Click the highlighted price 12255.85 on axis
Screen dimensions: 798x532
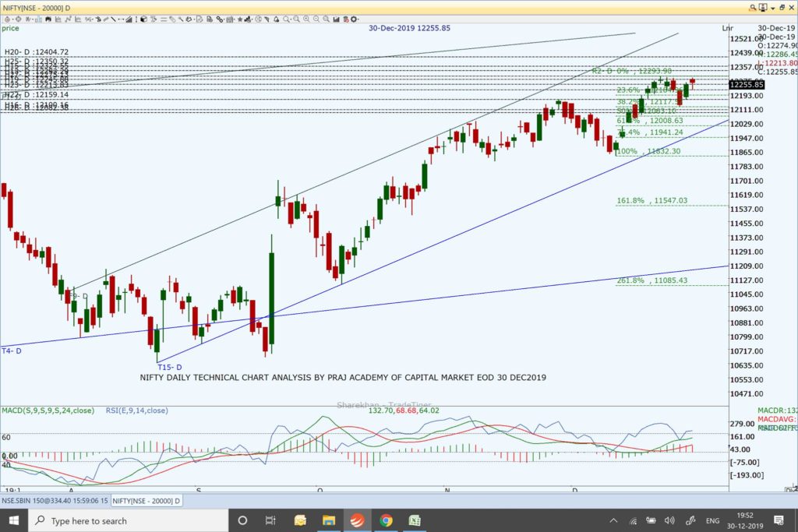coord(747,84)
